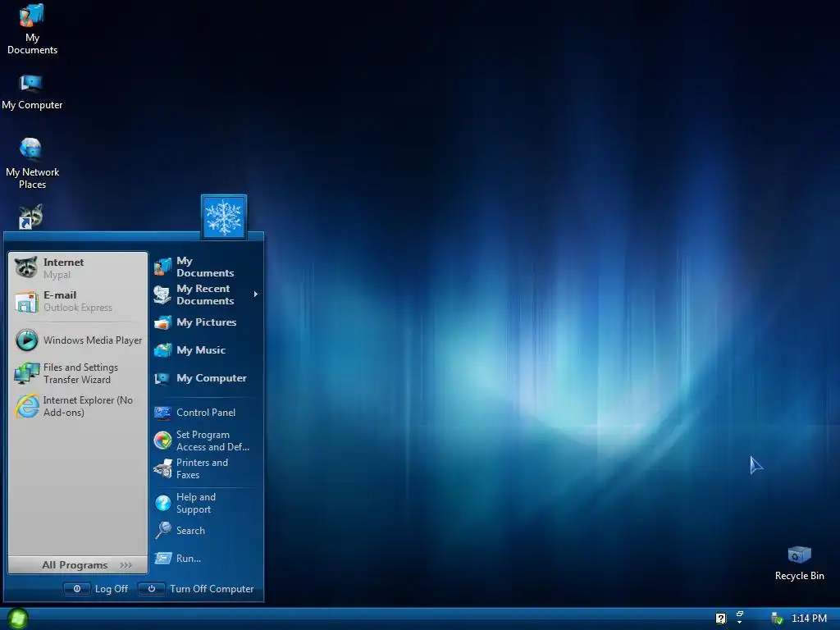Click the Turn Off Computer text label

pos(212,589)
